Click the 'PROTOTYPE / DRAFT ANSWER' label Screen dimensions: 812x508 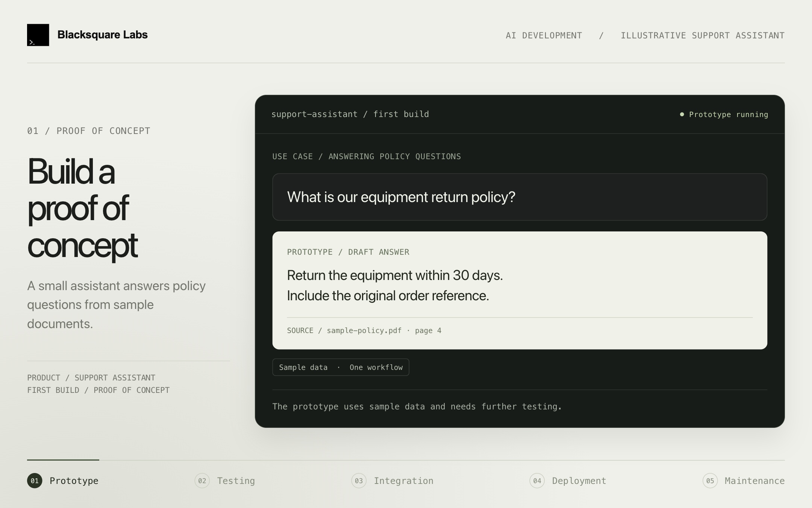point(348,252)
